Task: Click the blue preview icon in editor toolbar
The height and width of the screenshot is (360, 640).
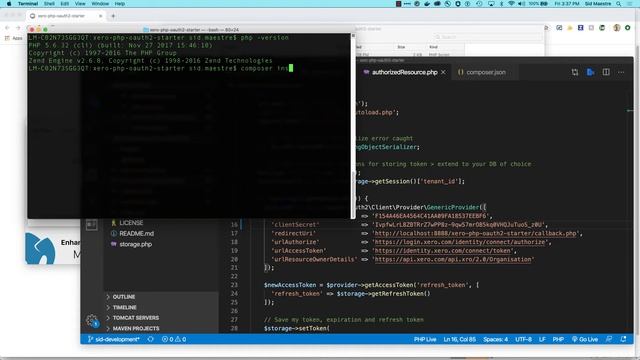Action: point(591,72)
